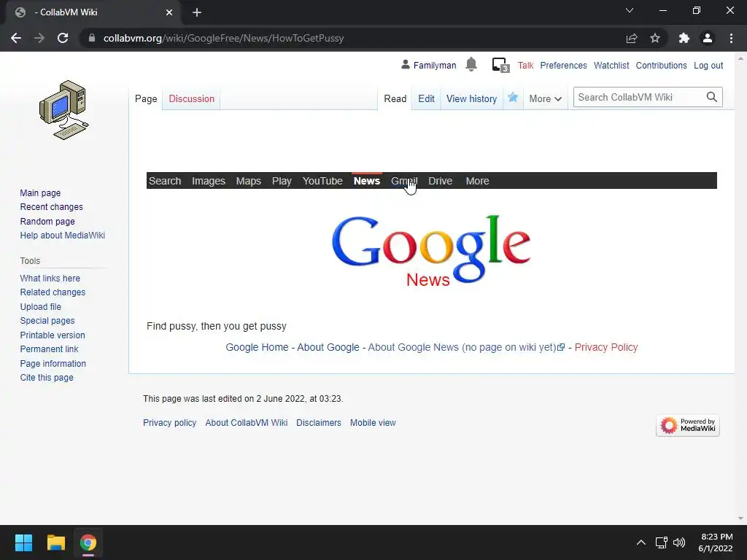Screen dimensions: 747x560
Task: Click the CollabVM computer logo
Action: coord(64,110)
